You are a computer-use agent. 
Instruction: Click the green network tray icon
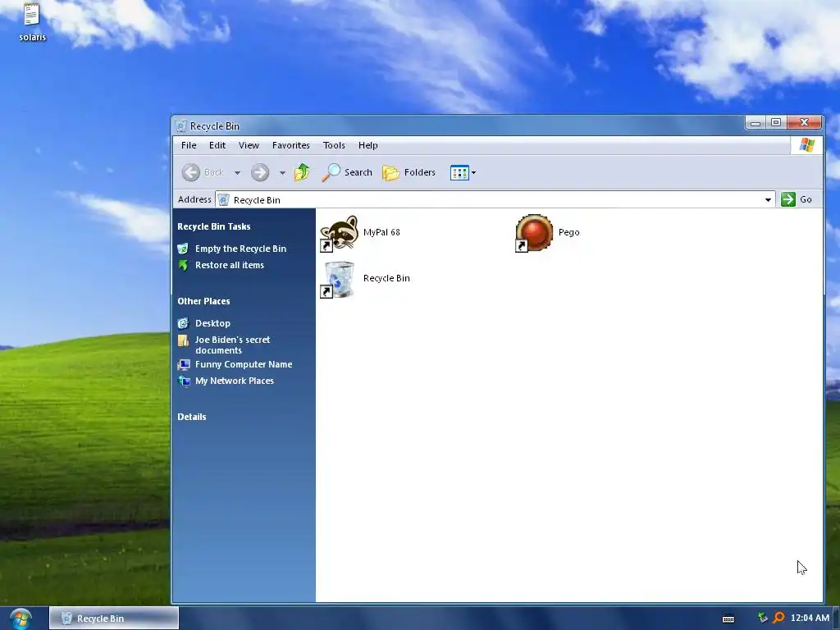tap(762, 619)
